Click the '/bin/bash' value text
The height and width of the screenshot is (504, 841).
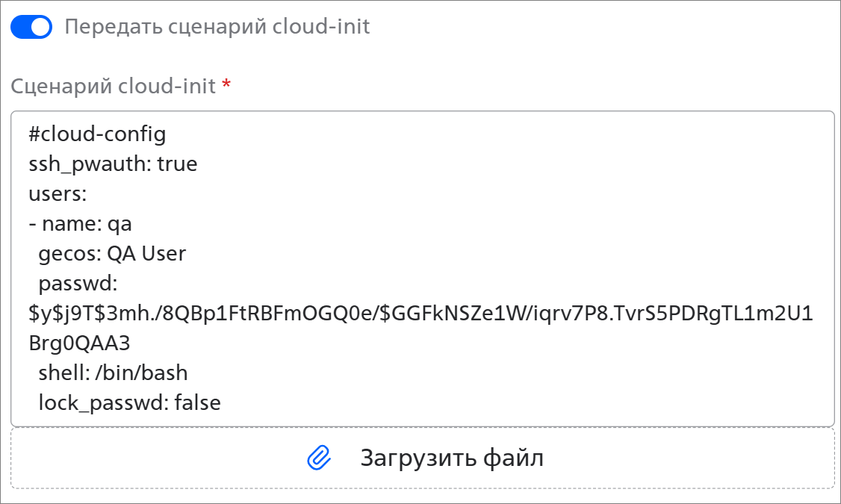point(142,373)
